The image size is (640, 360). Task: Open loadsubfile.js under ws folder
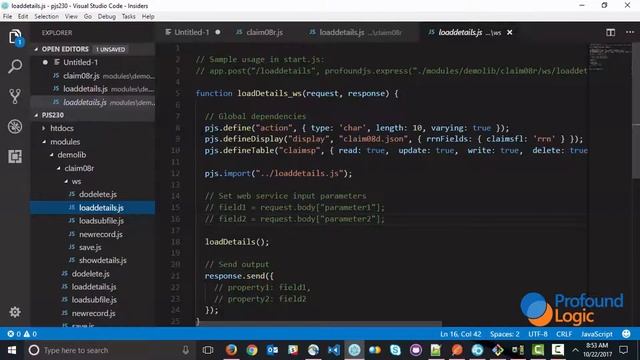[x=101, y=221]
